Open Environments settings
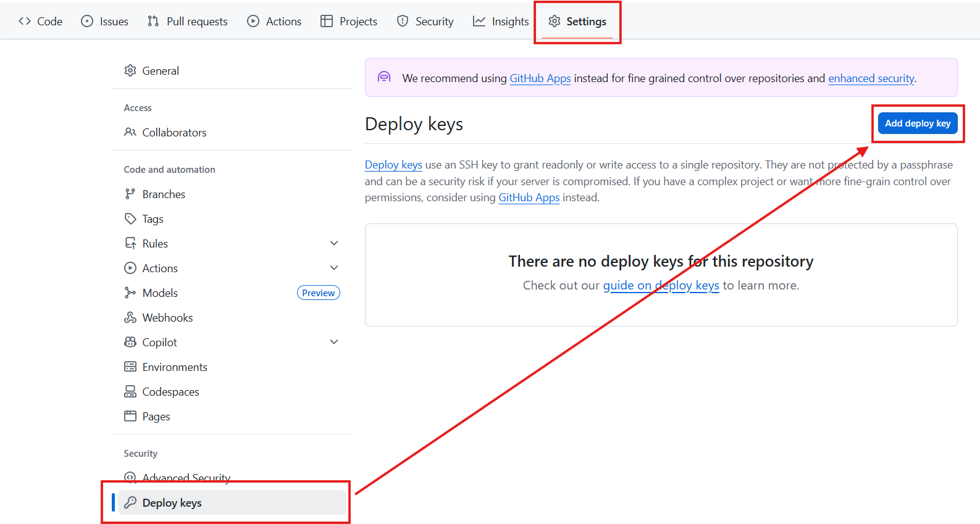 232,367
